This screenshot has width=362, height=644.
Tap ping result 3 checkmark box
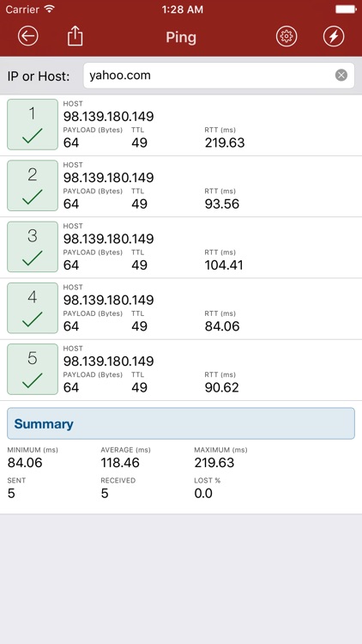(33, 246)
